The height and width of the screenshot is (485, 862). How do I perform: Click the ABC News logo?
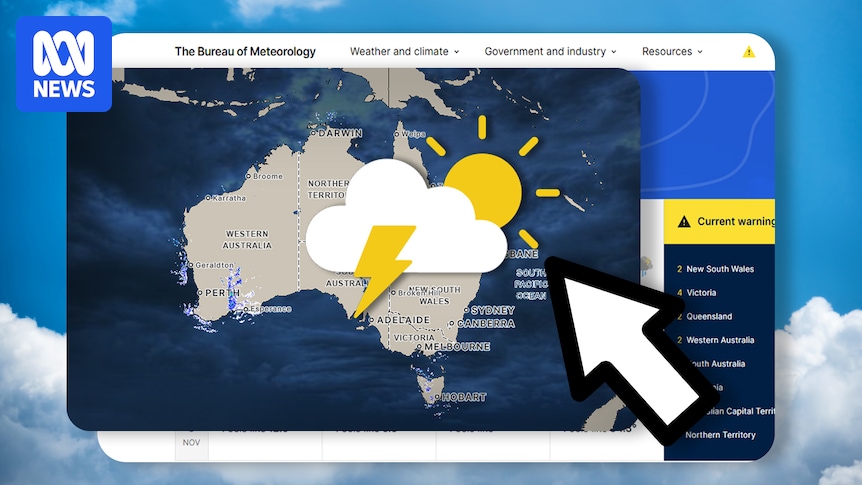click(64, 63)
